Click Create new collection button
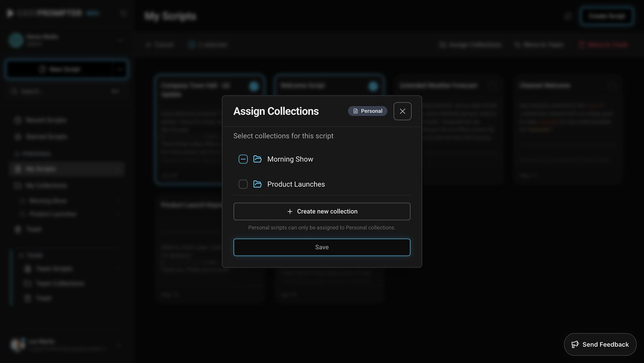644x363 pixels. [x=322, y=211]
